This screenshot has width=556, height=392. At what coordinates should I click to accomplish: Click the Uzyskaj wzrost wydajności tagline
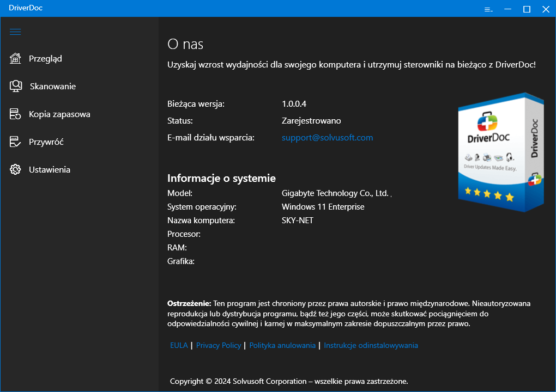click(352, 65)
